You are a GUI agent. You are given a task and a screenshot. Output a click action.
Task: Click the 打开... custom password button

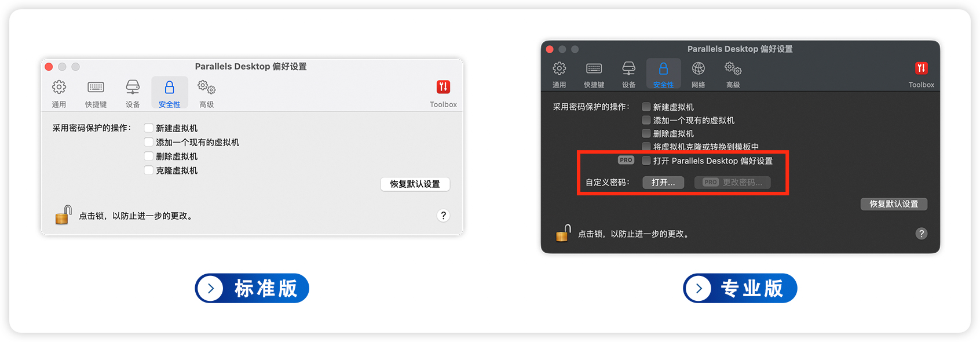tap(663, 183)
